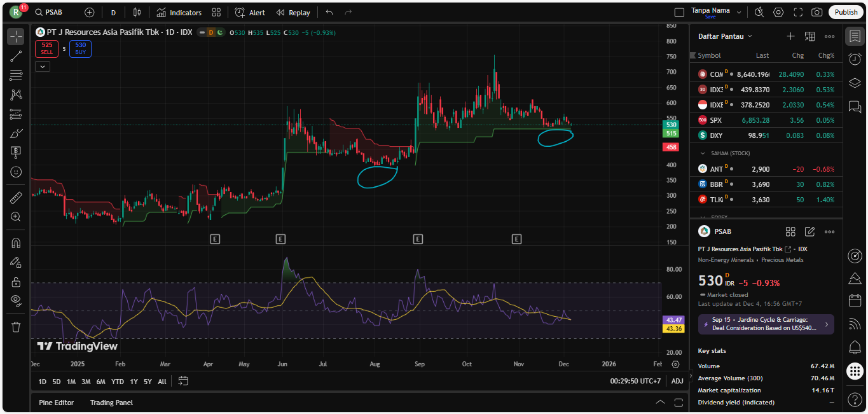
Task: Toggle magnet mode for drawings
Action: click(16, 243)
